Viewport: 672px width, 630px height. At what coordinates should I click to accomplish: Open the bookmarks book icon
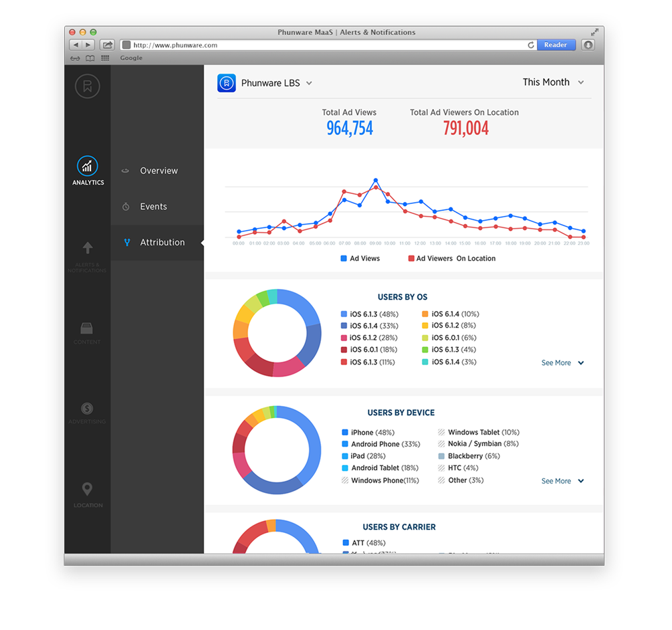90,58
